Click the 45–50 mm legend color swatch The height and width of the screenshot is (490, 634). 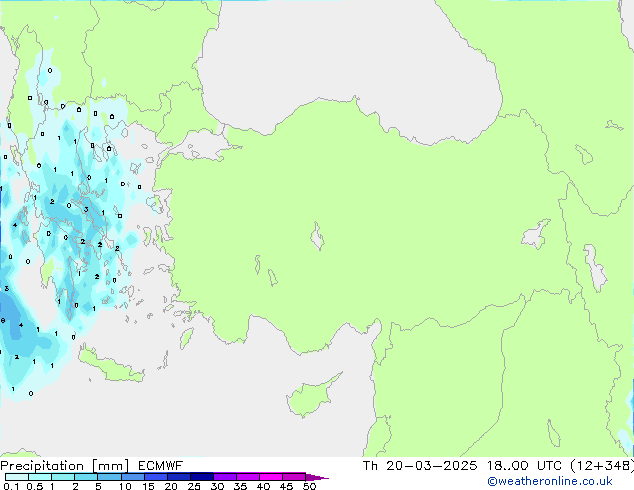tap(294, 477)
